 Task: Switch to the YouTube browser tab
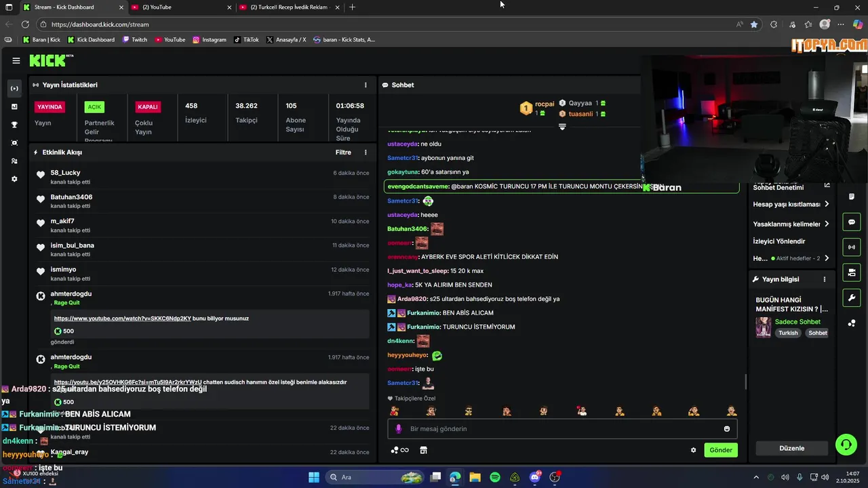coord(181,7)
